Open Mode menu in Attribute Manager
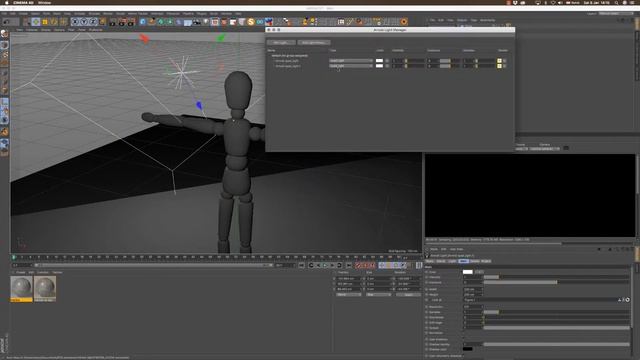 pos(434,249)
